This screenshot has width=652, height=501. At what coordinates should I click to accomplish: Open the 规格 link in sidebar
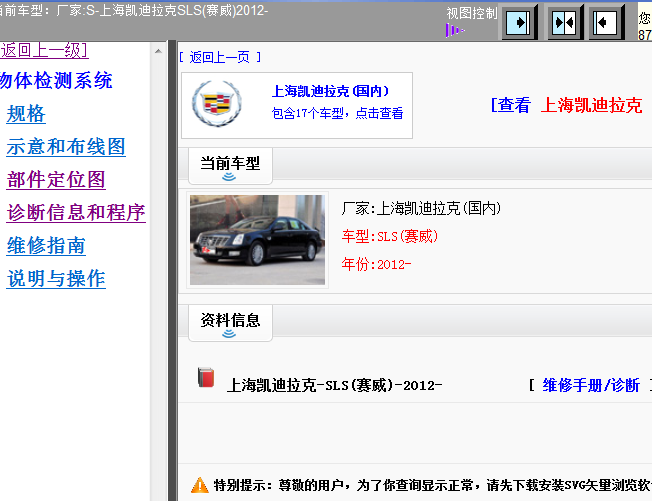tap(26, 114)
